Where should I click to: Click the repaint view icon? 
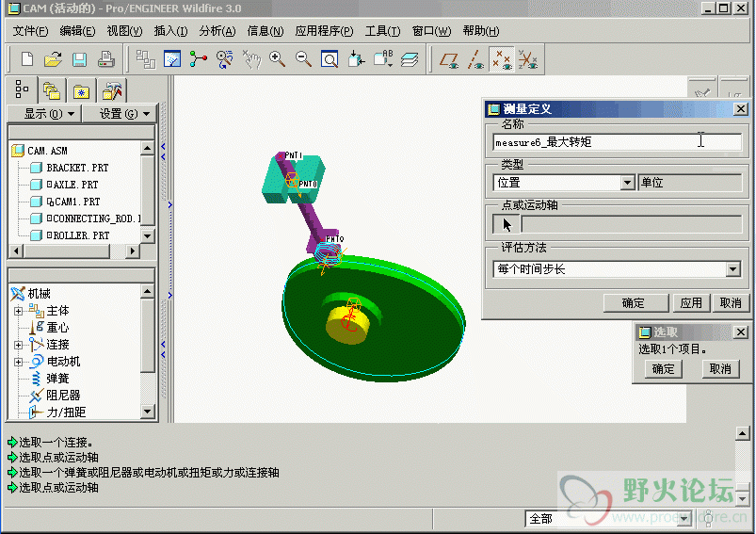[x=172, y=59]
